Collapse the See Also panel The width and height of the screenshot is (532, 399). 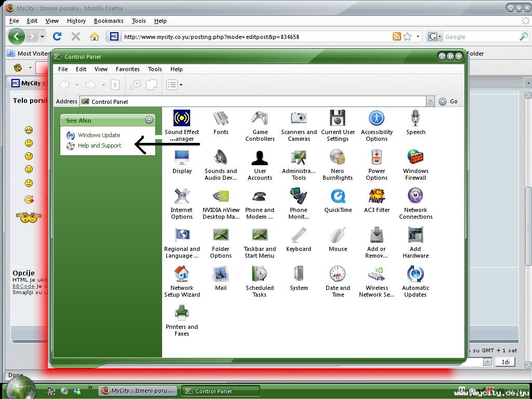click(x=149, y=120)
